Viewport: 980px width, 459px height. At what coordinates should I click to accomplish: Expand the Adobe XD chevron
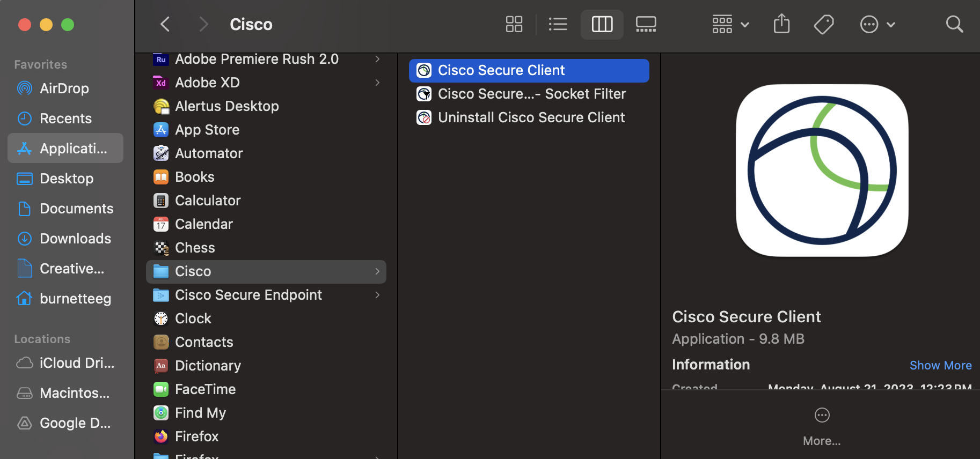tap(377, 83)
